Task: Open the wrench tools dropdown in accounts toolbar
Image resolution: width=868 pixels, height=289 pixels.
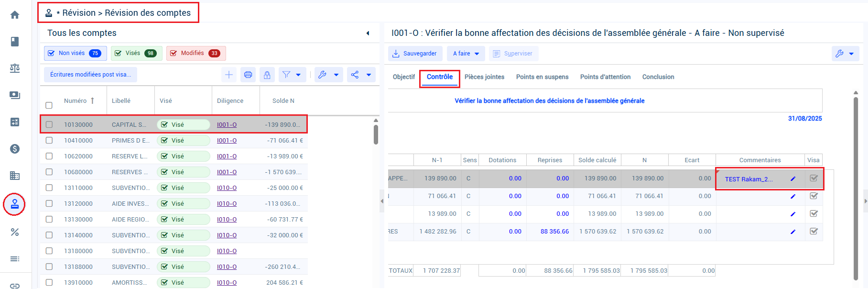Action: point(328,75)
